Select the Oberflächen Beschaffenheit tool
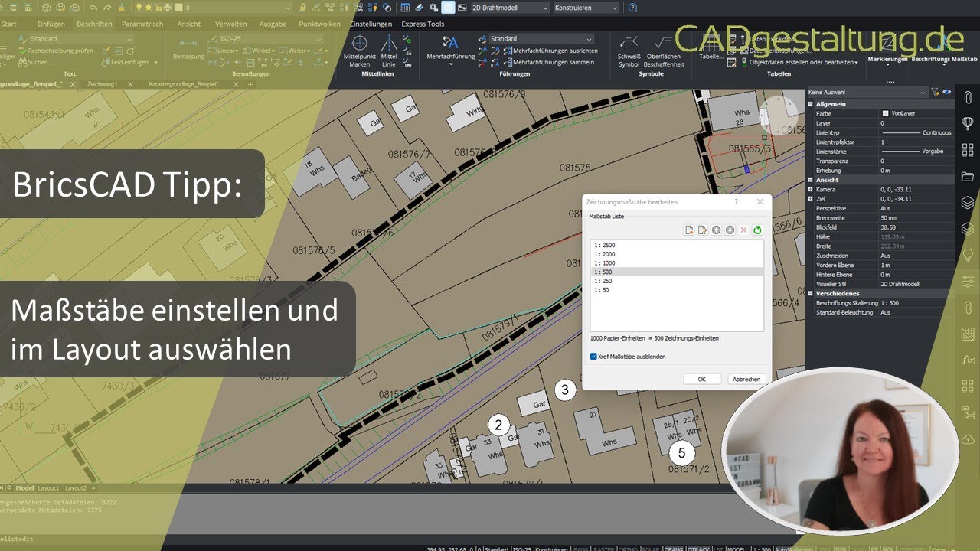 pyautogui.click(x=663, y=51)
